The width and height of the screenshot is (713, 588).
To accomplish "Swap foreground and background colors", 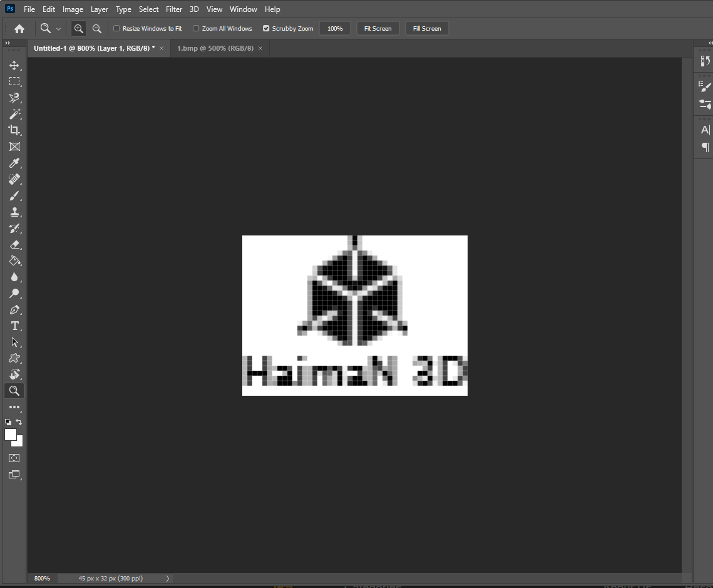I will click(x=19, y=422).
